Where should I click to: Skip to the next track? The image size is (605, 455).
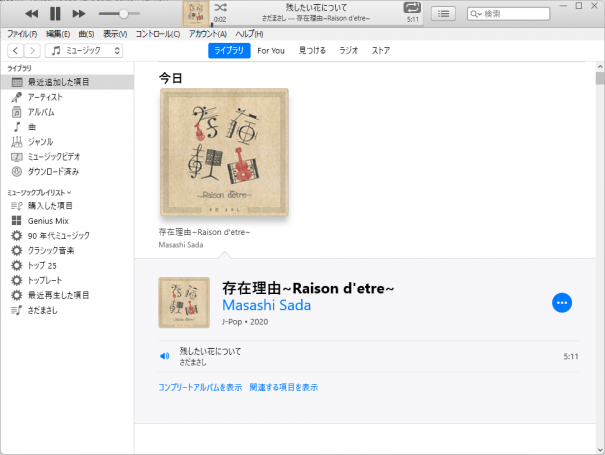(79, 14)
